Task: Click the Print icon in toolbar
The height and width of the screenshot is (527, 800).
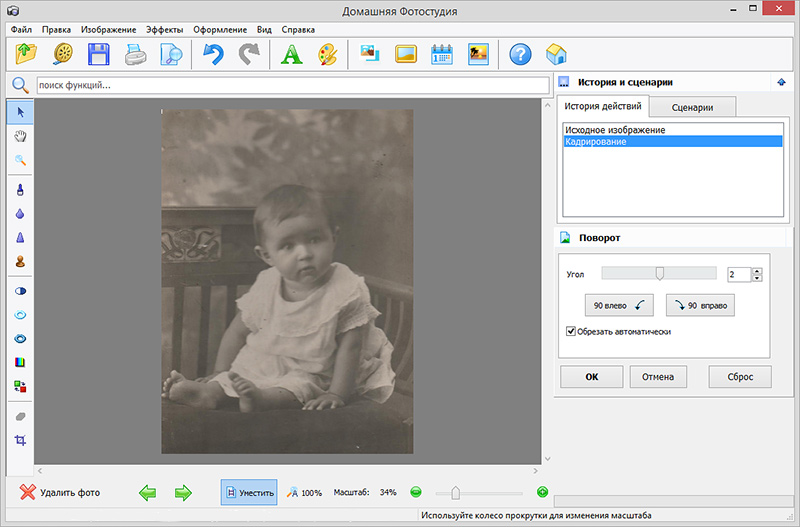Action: [x=135, y=54]
